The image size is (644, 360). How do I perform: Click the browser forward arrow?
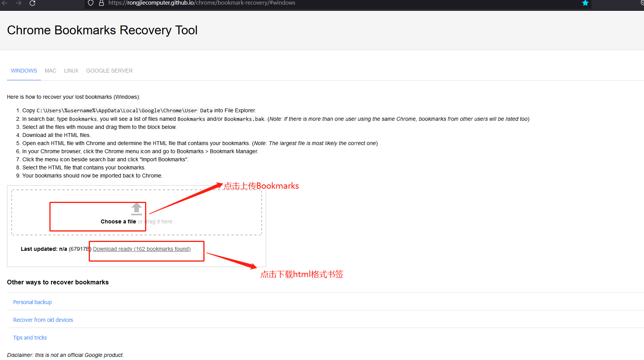19,3
